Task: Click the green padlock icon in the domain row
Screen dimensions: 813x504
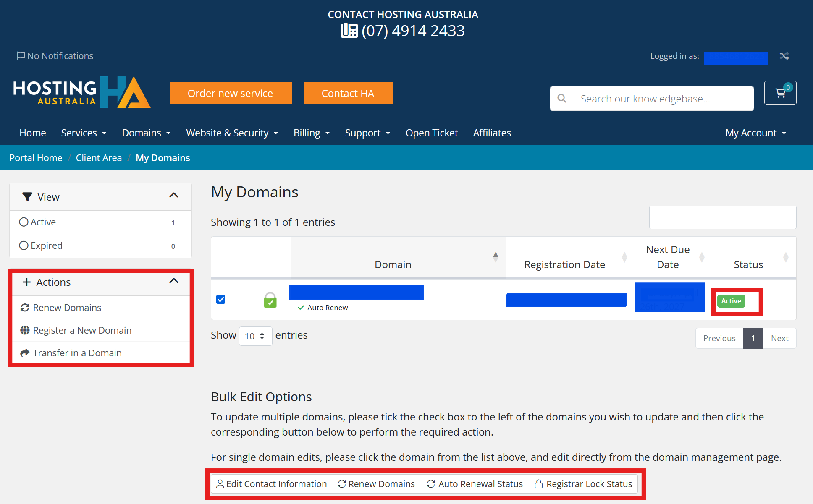Action: (x=270, y=300)
